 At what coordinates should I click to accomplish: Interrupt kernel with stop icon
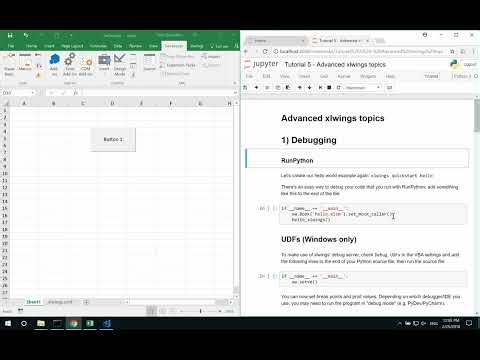coord(329,87)
